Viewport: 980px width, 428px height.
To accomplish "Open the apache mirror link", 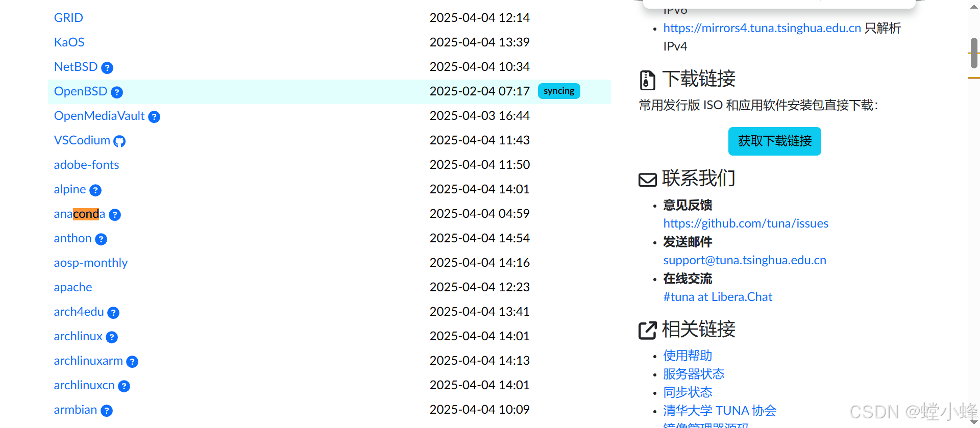I will 73,287.
